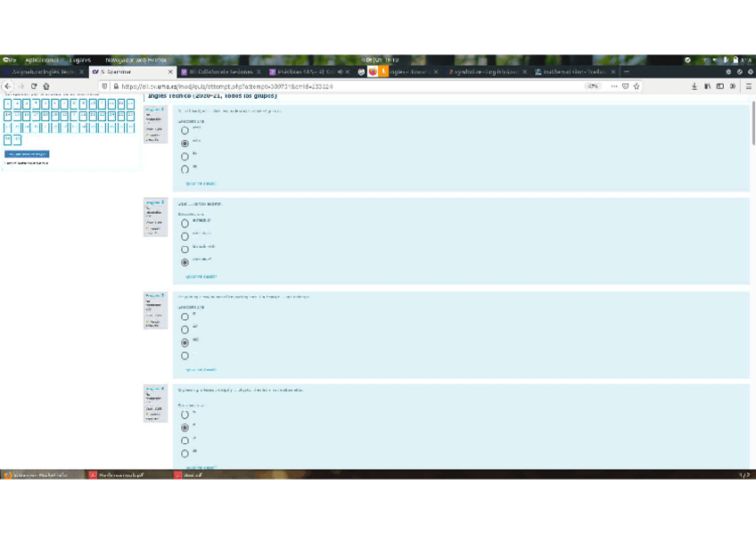Open the Firefox hamburger menu
Viewport: 756px width, 534px height.
[x=748, y=86]
